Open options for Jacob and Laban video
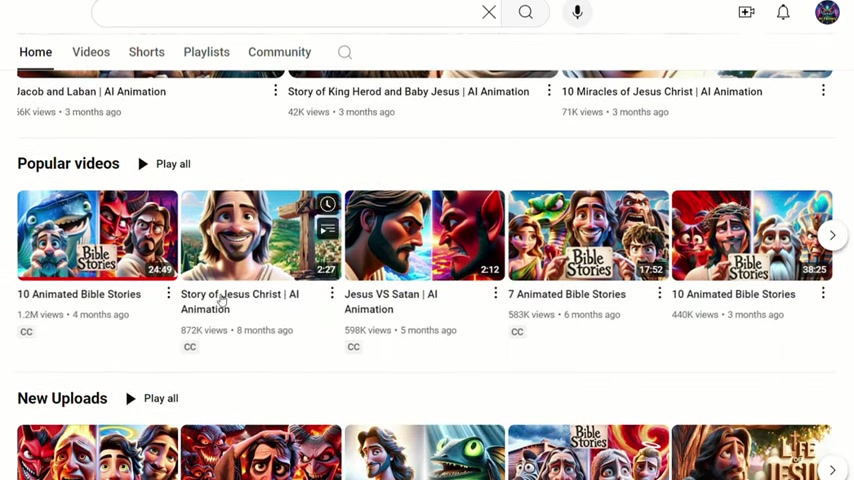The image size is (854, 480). pyautogui.click(x=275, y=90)
